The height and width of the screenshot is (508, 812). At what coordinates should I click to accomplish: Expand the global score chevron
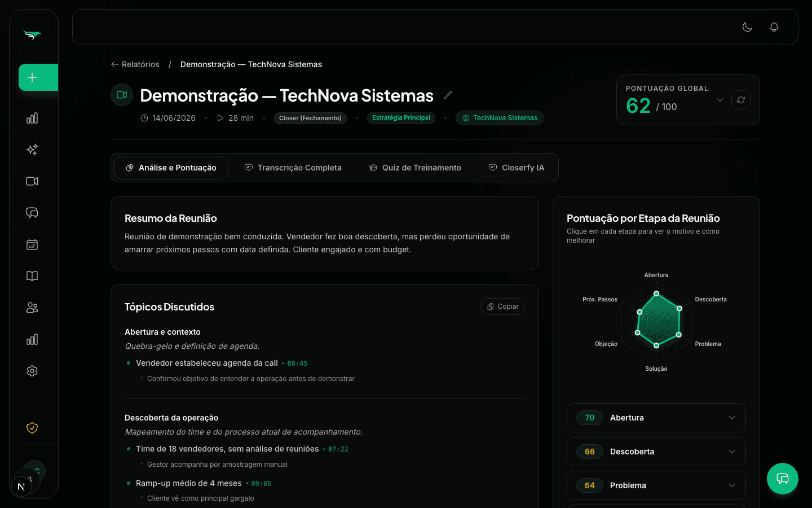720,100
